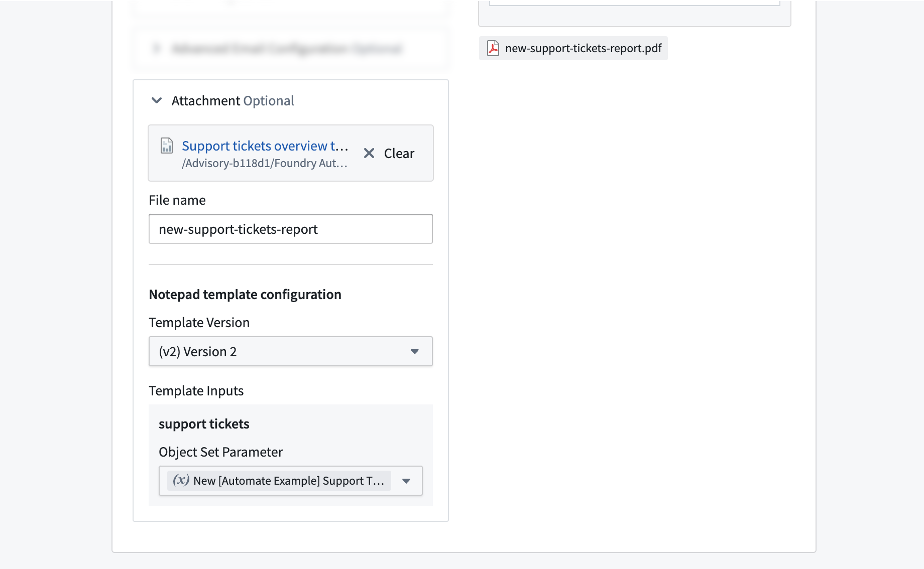Open the Object Set Parameter dropdown

click(x=291, y=481)
